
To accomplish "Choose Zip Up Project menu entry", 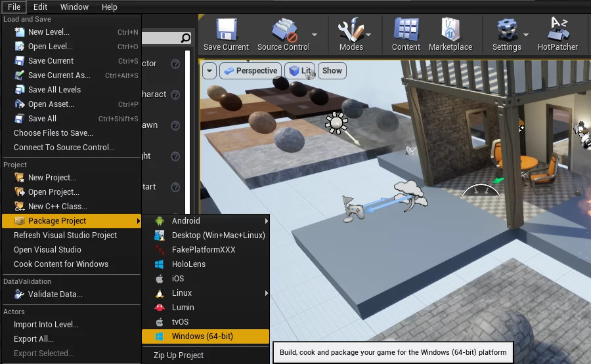I will [179, 355].
